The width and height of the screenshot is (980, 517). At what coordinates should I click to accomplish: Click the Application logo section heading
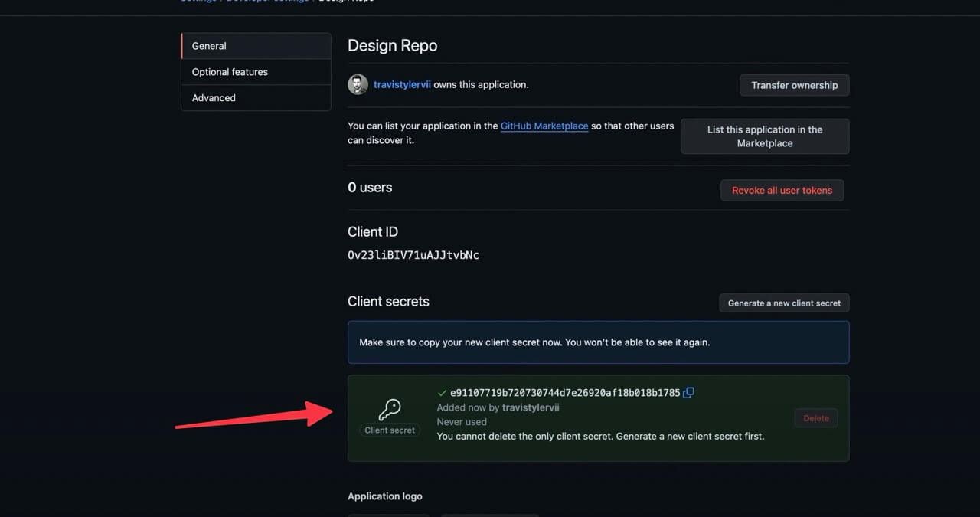click(x=385, y=496)
